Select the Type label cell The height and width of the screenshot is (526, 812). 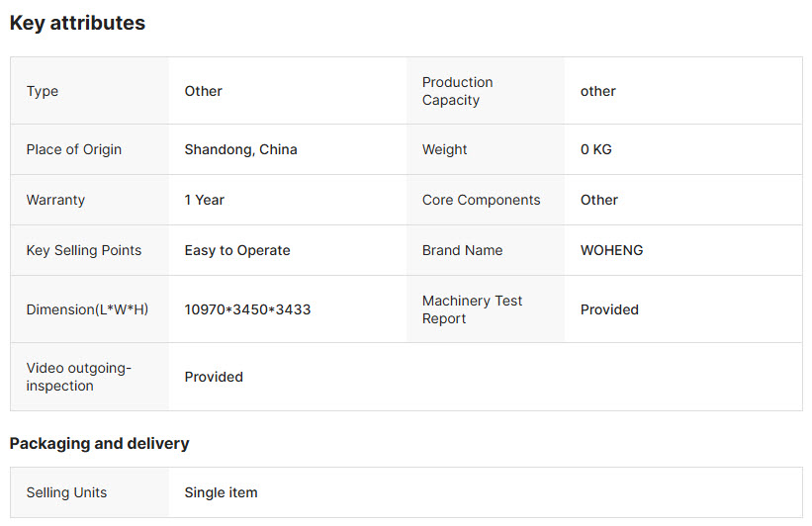point(90,91)
